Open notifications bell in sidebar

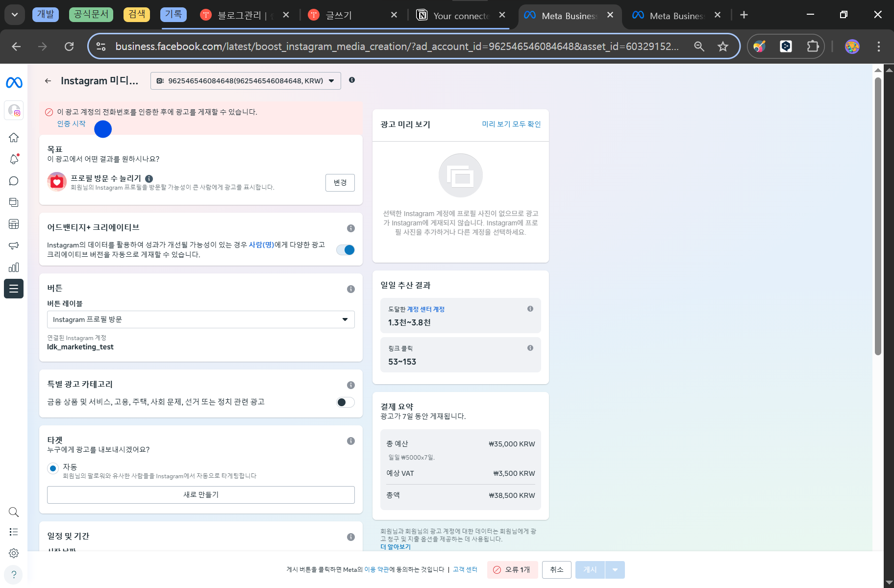[14, 159]
